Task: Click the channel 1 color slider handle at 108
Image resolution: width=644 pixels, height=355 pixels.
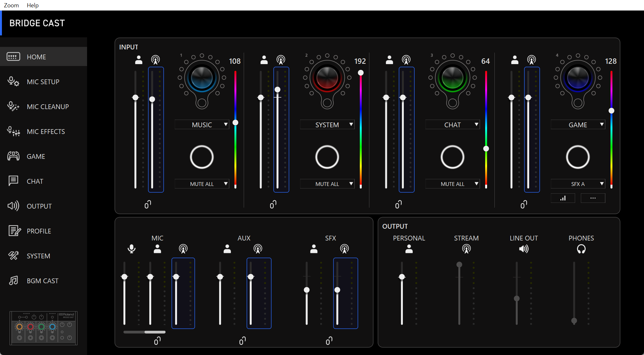Action: (x=235, y=122)
